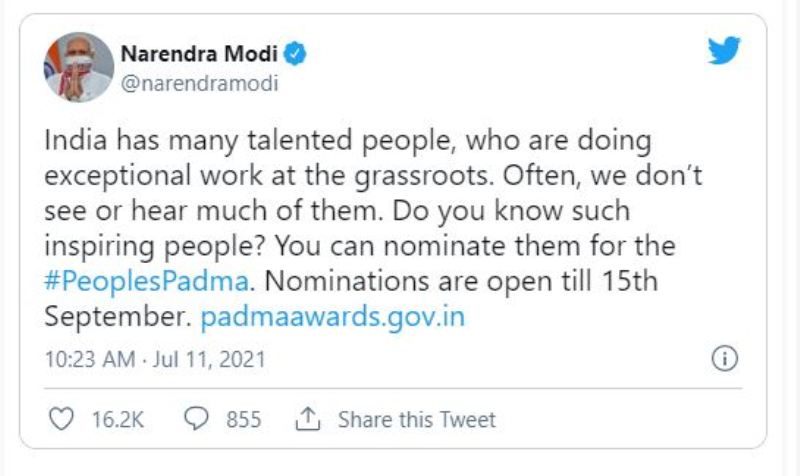Click the share upload arrow icon
This screenshot has width=800, height=476.
click(309, 419)
